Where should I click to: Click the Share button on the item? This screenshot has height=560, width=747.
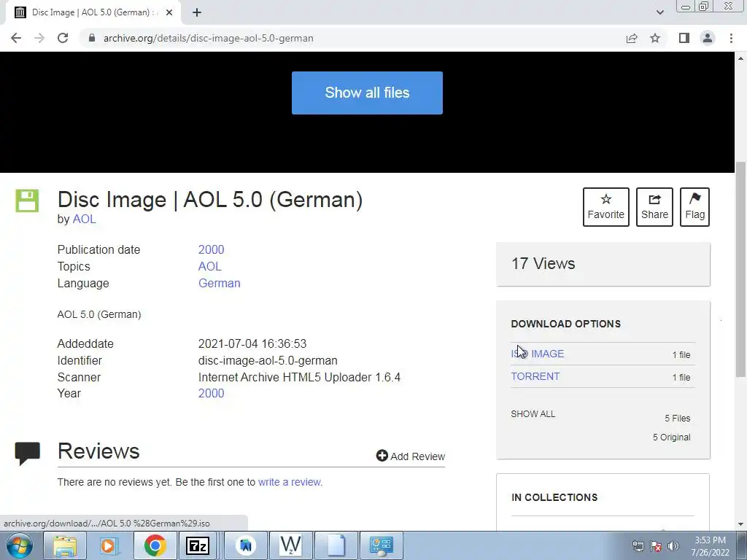point(654,207)
